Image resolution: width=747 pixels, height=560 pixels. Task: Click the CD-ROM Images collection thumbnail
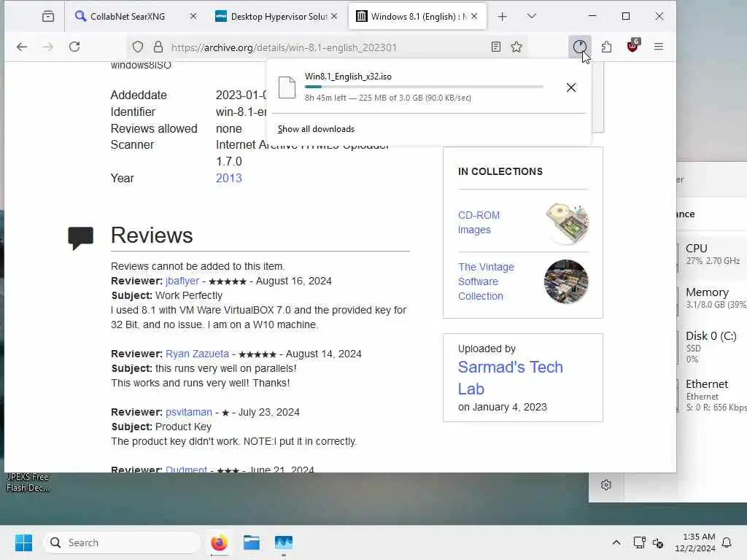(x=567, y=223)
